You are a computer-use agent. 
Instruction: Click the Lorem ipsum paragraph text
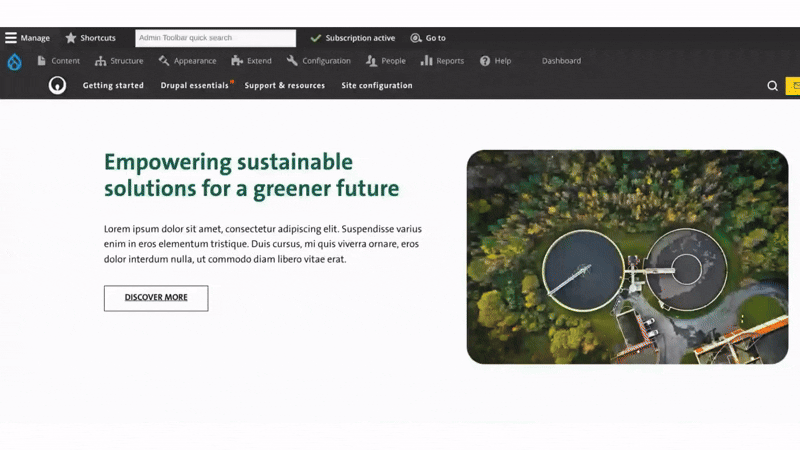pyautogui.click(x=263, y=244)
